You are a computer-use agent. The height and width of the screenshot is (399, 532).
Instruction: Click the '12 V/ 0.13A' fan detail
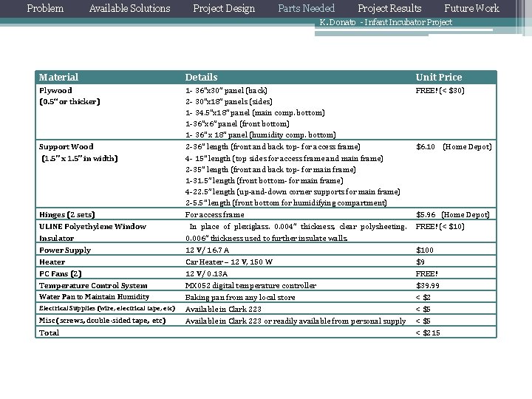tap(207, 274)
